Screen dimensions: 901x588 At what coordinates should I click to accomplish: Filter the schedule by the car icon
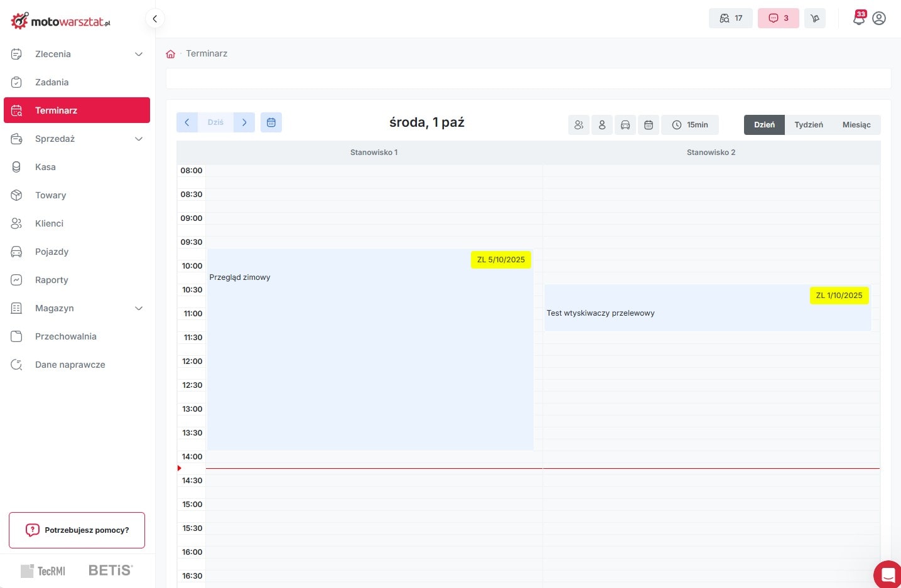pos(625,125)
